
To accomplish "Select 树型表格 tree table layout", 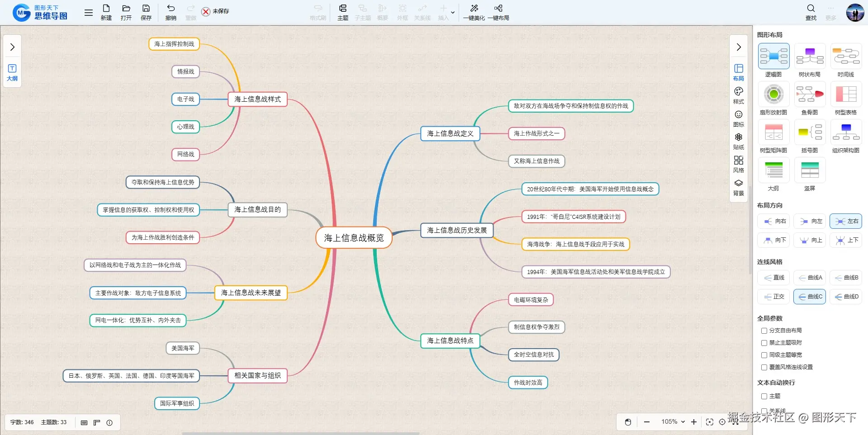I will pyautogui.click(x=846, y=94).
